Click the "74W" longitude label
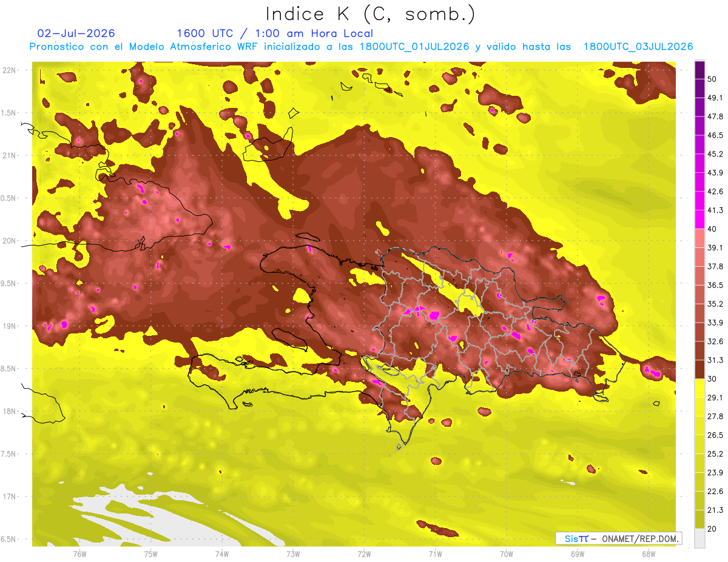Image resolution: width=728 pixels, height=562 pixels. pyautogui.click(x=222, y=554)
